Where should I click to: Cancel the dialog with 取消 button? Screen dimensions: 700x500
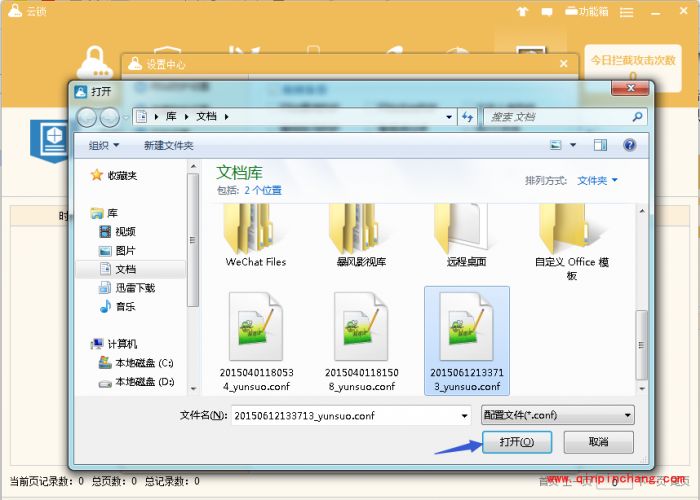[x=598, y=442]
